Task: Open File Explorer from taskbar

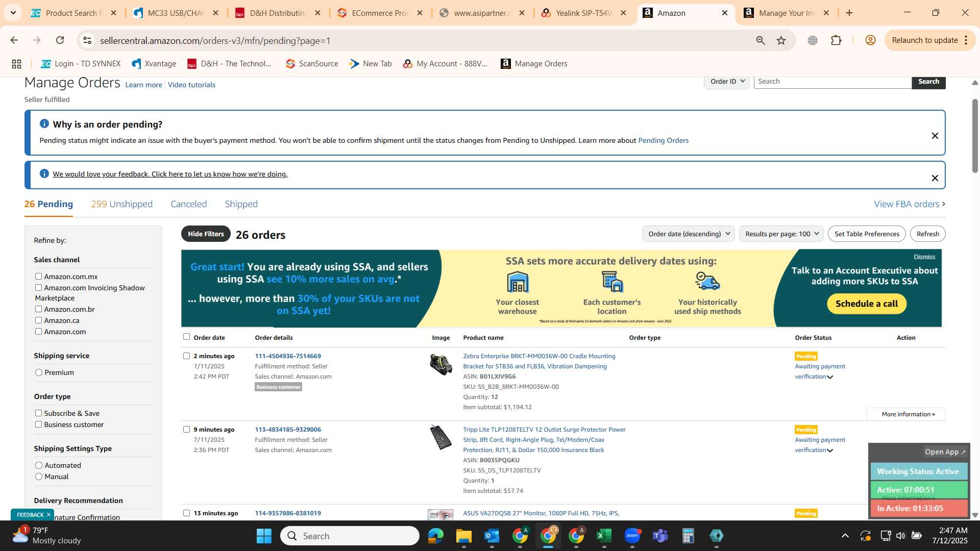Action: pyautogui.click(x=463, y=536)
